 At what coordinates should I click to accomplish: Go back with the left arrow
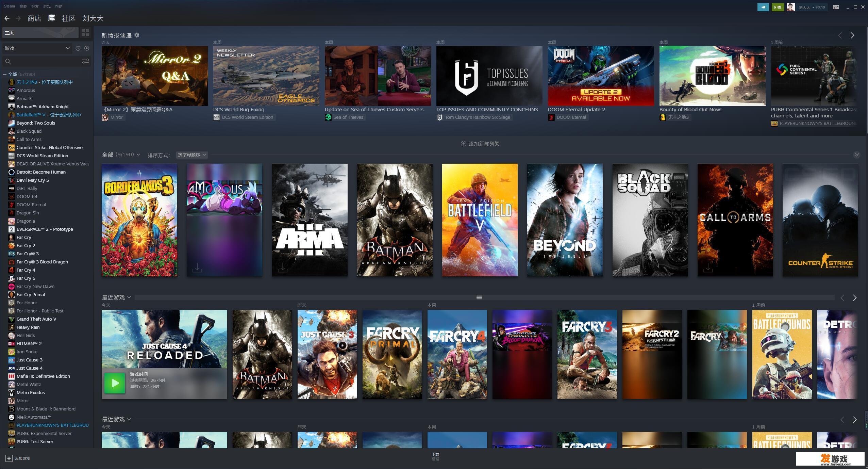[x=7, y=18]
